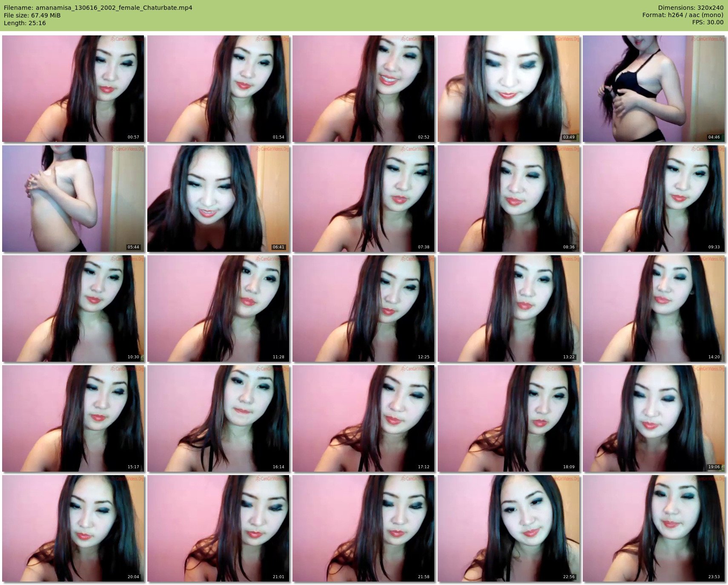Image resolution: width=728 pixels, height=585 pixels.
Task: Click the 22:56 timestamp label
Action: [568, 577]
